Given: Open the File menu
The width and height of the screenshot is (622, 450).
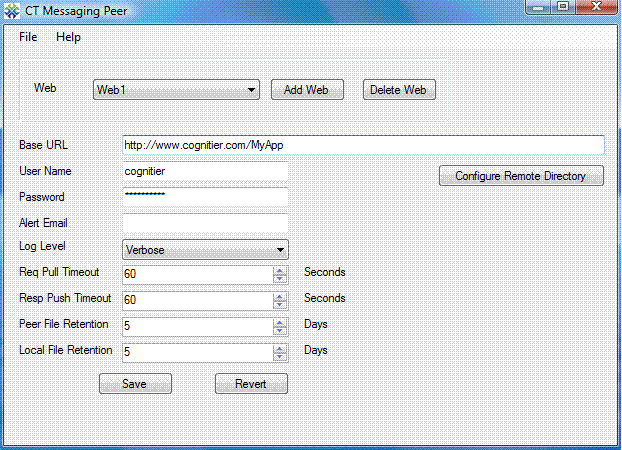Looking at the screenshot, I should 28,37.
